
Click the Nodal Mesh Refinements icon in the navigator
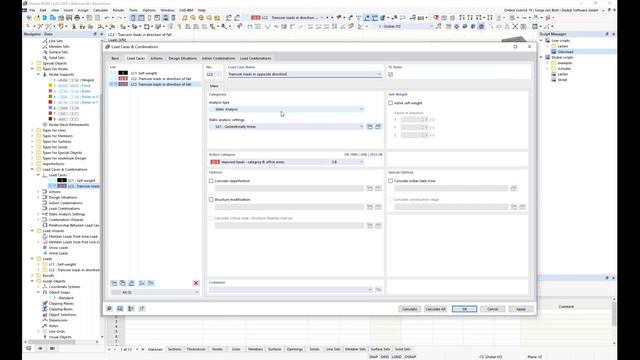point(45,124)
